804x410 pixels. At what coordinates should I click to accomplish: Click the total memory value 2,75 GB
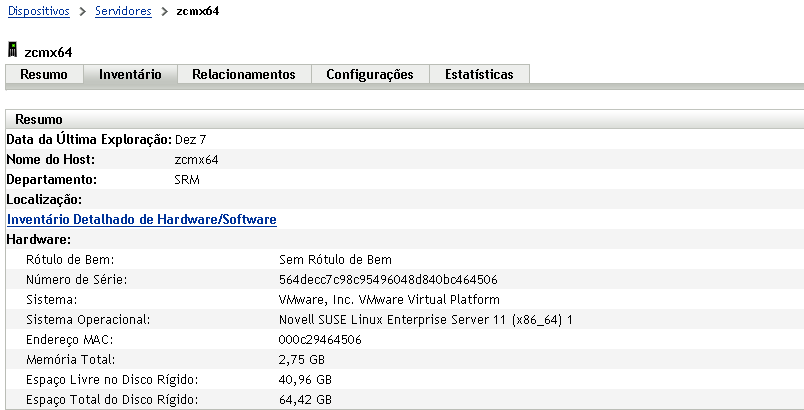(301, 359)
